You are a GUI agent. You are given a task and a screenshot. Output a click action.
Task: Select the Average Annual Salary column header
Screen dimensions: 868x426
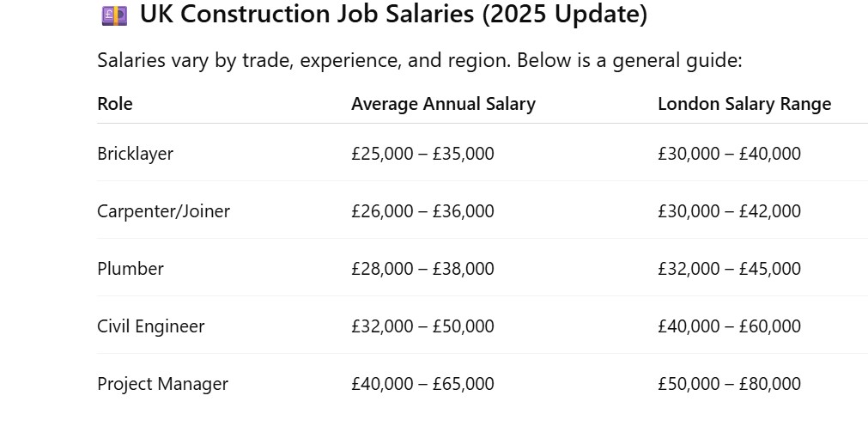coord(443,104)
